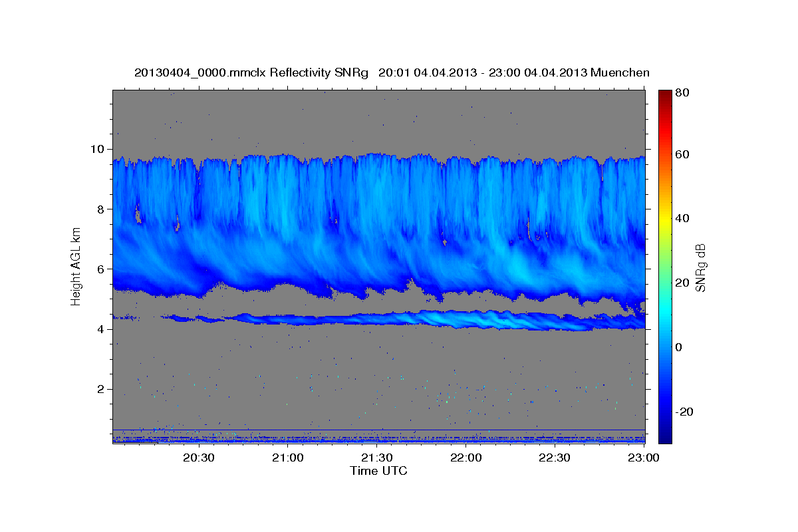
Task: Click the '21:30' time axis label
Action: [377, 458]
